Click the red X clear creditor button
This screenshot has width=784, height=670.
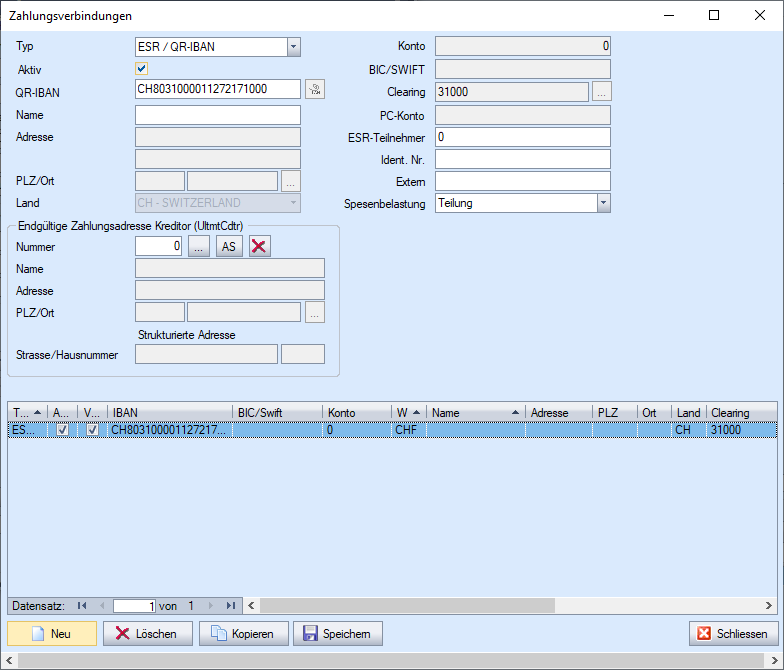tap(260, 246)
